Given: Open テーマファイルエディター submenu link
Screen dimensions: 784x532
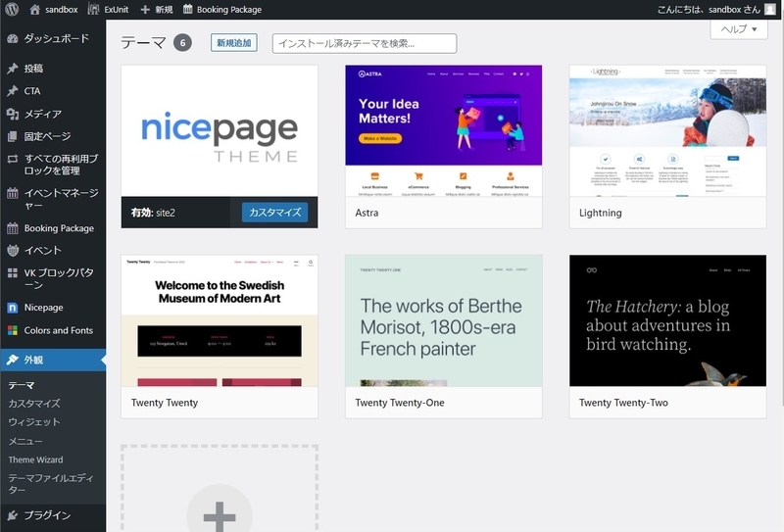Looking at the screenshot, I should pyautogui.click(x=51, y=484).
